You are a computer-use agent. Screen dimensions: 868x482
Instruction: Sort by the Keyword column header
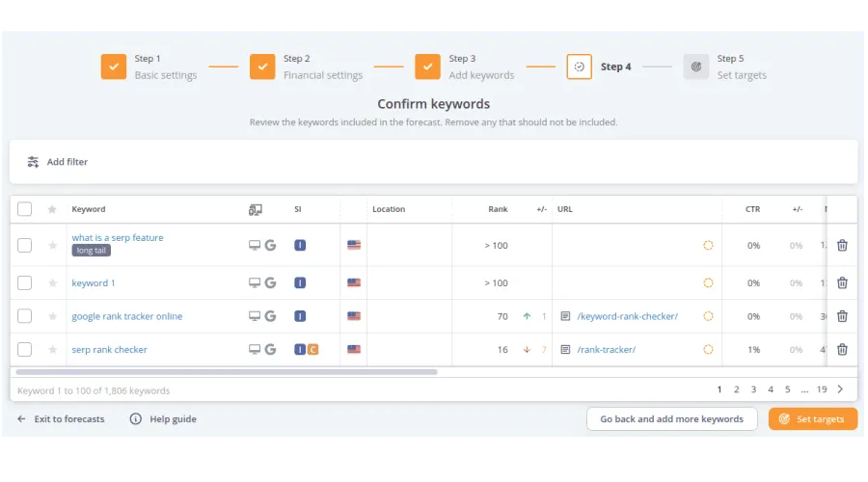[89, 209]
